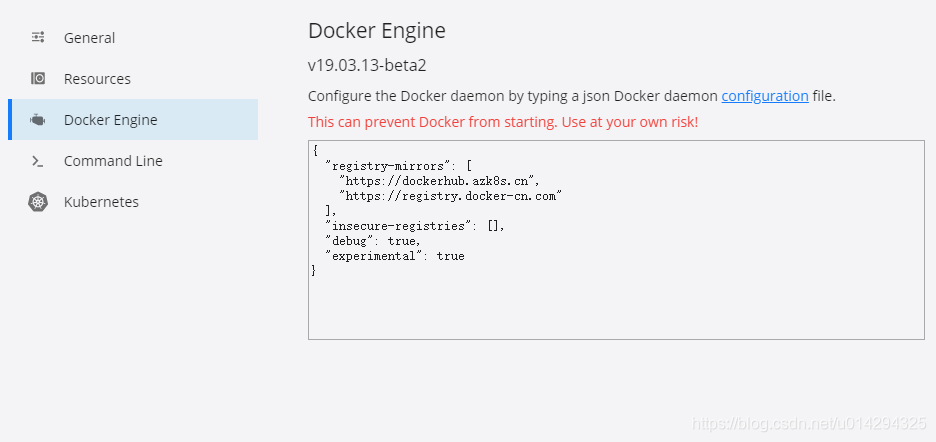The height and width of the screenshot is (442, 936).
Task: Click the Kubernetes helm wheel icon
Action: click(38, 202)
